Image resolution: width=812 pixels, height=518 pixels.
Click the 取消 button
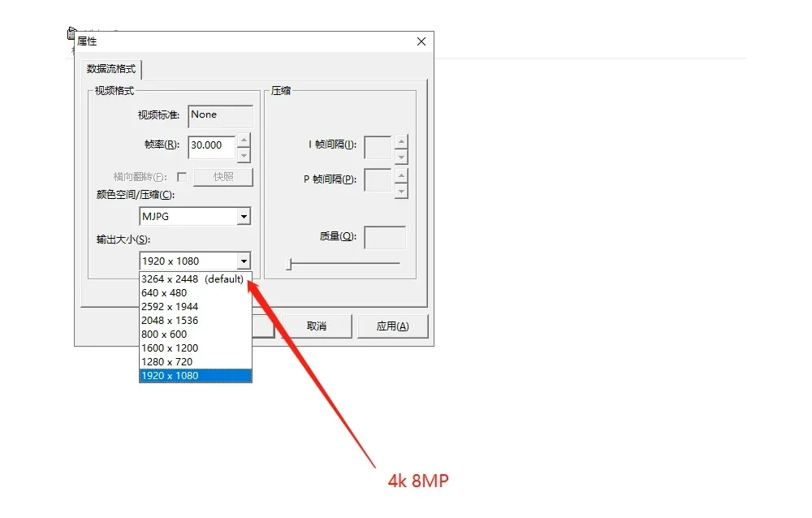(x=317, y=326)
